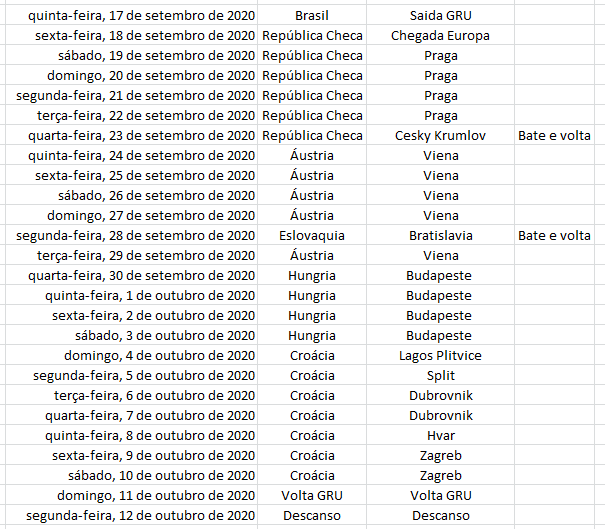Click Bate e volta next to Cesky Krumlov
This screenshot has height=529, width=605.
(x=554, y=136)
